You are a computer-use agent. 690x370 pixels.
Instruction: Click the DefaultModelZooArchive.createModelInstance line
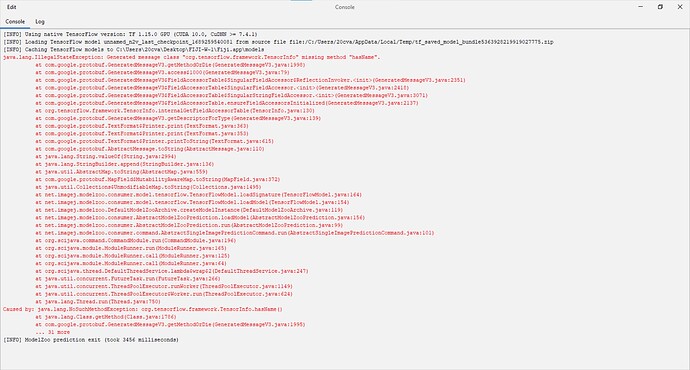point(189,210)
